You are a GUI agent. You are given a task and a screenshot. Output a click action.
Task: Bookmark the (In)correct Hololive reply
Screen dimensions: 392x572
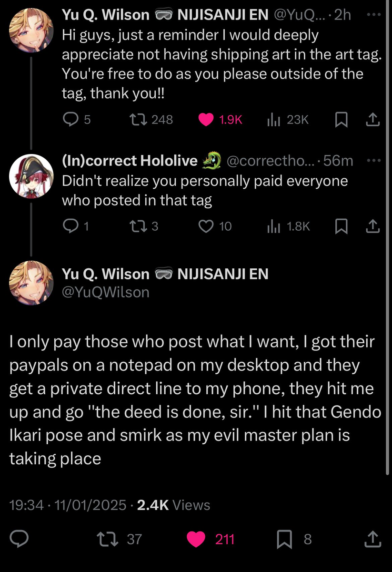coord(341,227)
